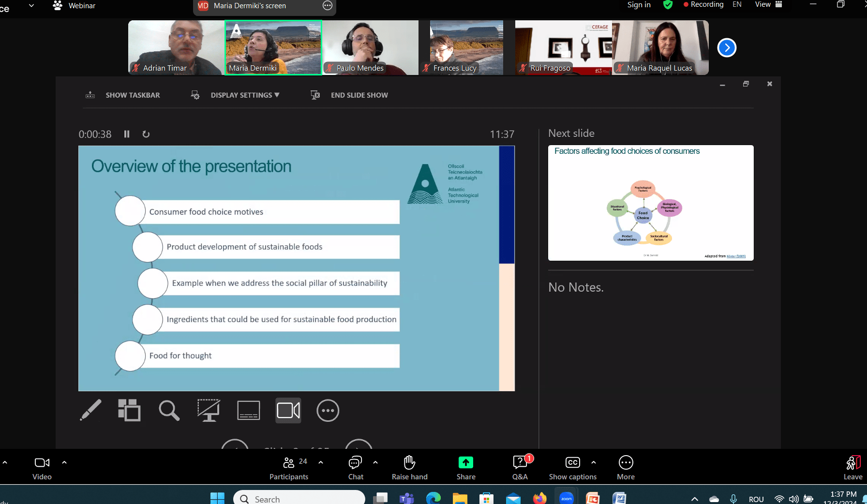
Task: Open more slide show options
Action: point(328,410)
